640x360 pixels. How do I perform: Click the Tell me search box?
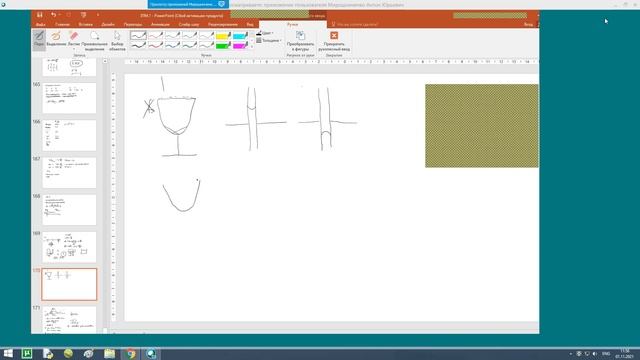pos(354,24)
